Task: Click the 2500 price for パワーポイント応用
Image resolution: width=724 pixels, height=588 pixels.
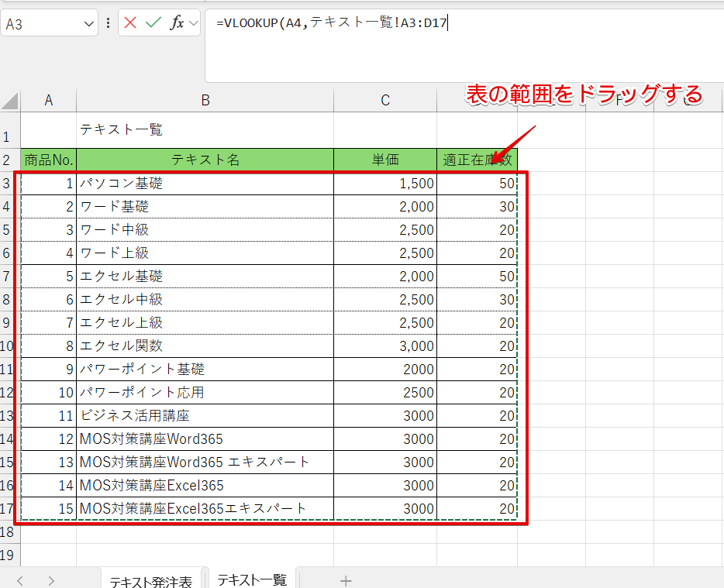Action: [385, 392]
